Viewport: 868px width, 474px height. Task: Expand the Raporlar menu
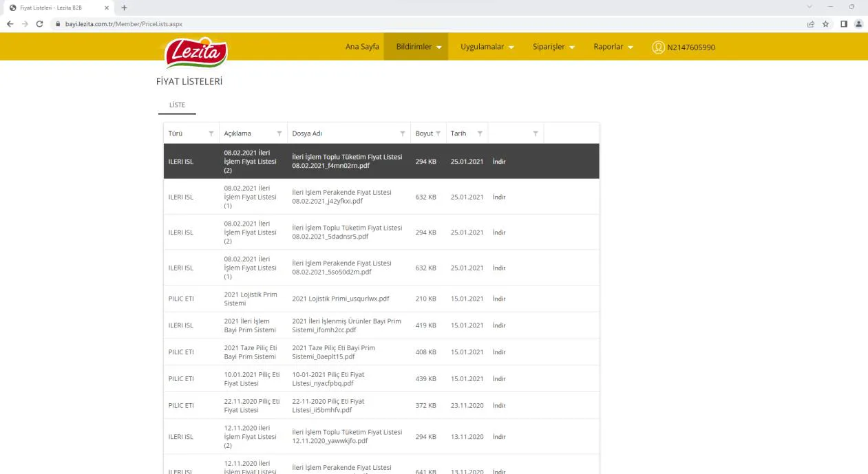tap(613, 47)
